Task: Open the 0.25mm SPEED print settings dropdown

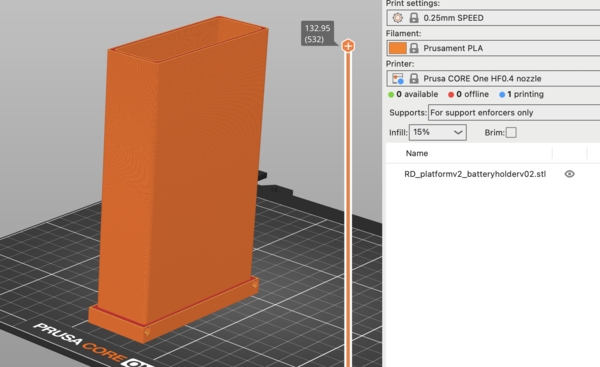Action: click(x=493, y=18)
